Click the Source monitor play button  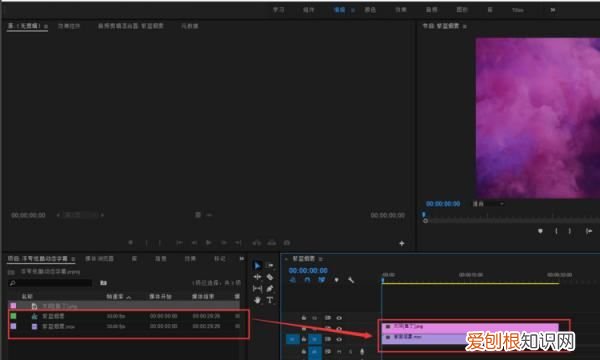(209, 243)
